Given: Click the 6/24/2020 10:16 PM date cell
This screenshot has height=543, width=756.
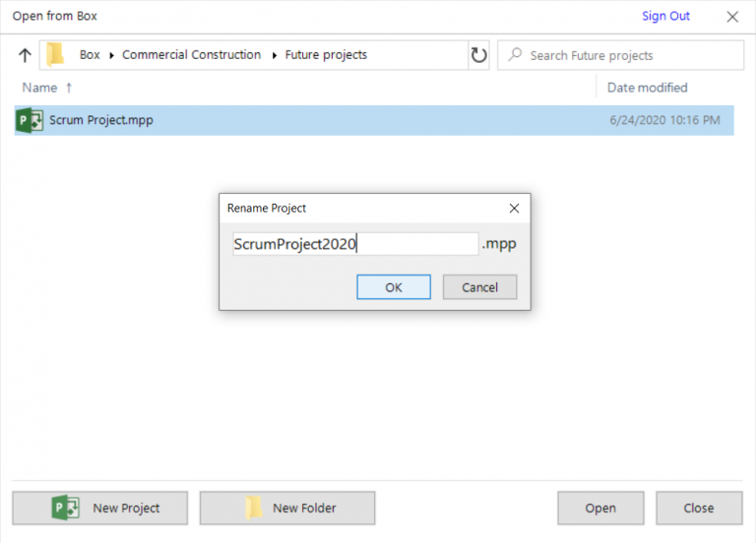Looking at the screenshot, I should (x=664, y=120).
